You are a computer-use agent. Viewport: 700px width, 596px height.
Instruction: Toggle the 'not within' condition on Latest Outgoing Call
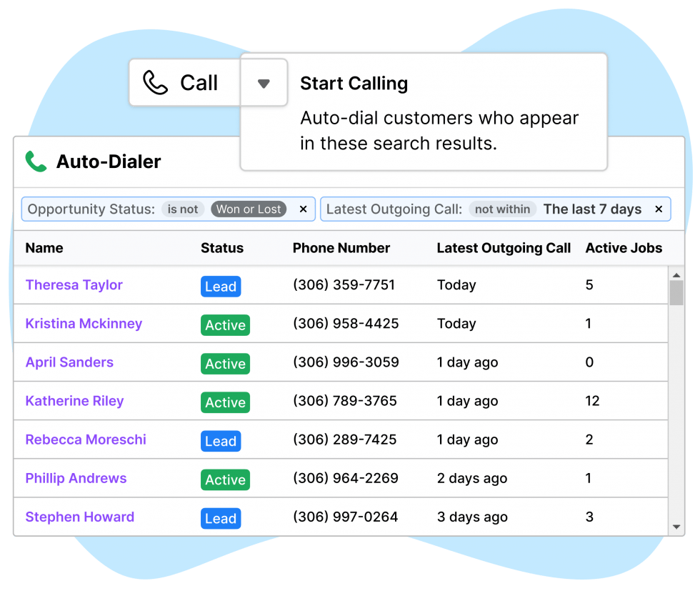click(503, 209)
